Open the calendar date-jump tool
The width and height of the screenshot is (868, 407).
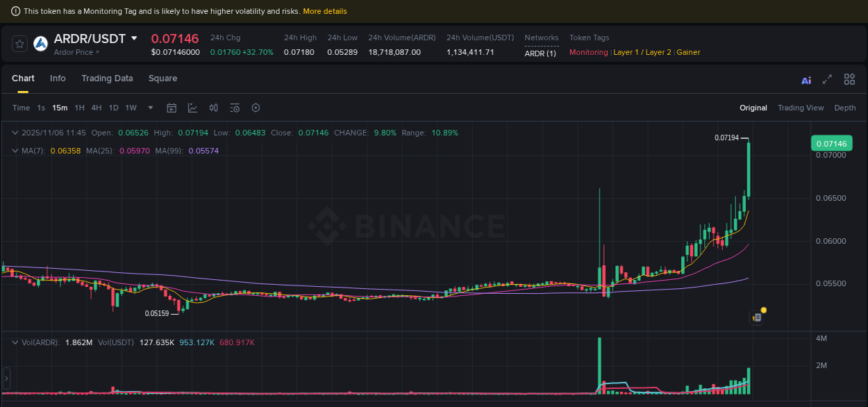pos(171,108)
